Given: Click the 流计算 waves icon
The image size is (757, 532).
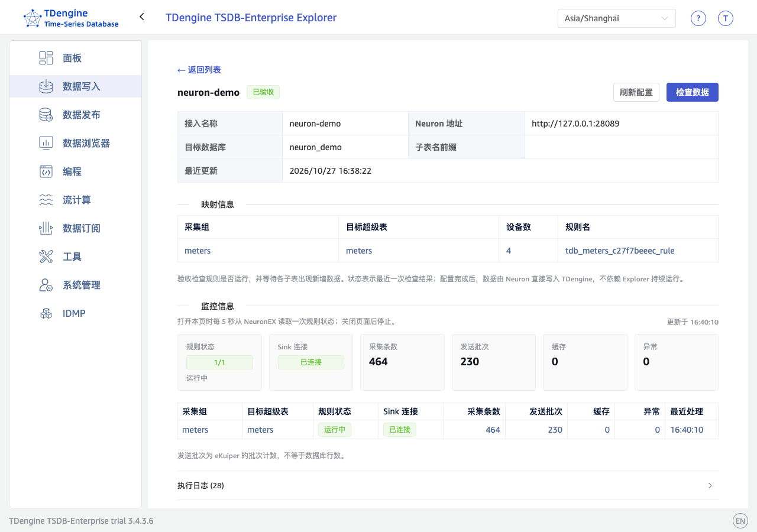Looking at the screenshot, I should pos(46,200).
